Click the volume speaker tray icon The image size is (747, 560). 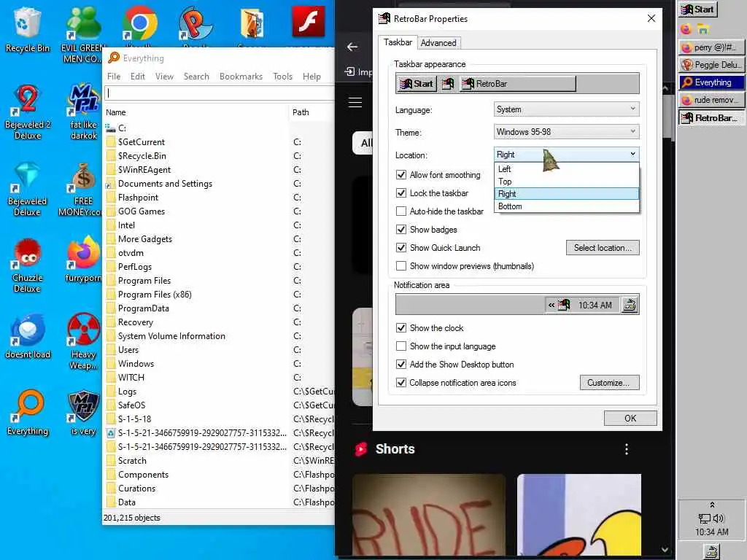tap(719, 518)
